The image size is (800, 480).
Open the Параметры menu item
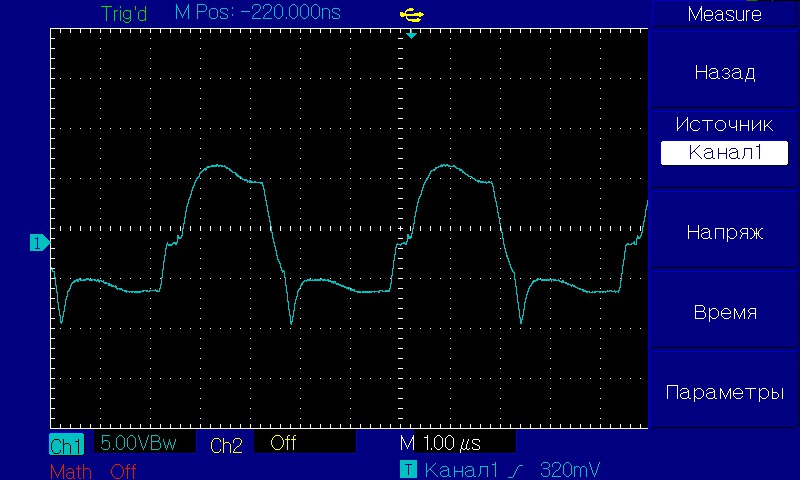[x=724, y=392]
